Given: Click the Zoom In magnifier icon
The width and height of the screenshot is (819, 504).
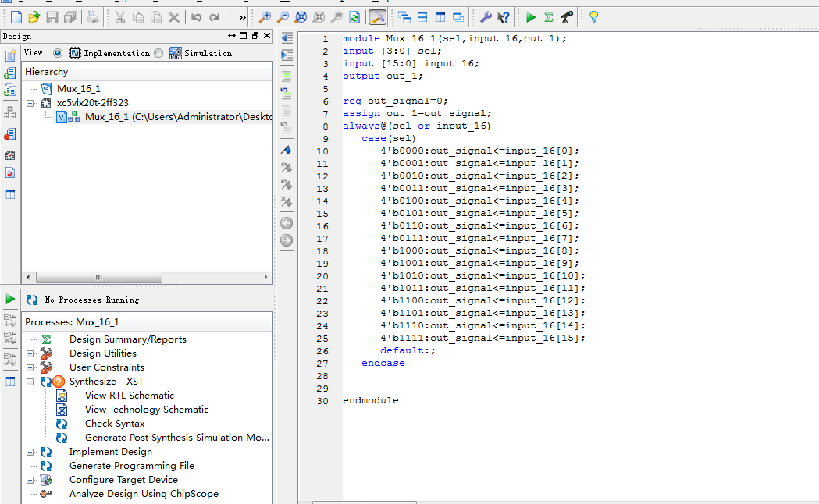Looking at the screenshot, I should point(265,17).
